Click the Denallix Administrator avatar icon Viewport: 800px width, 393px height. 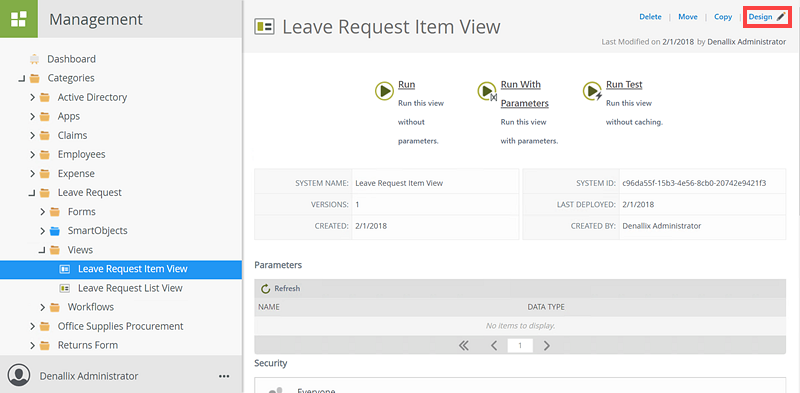[x=19, y=374]
